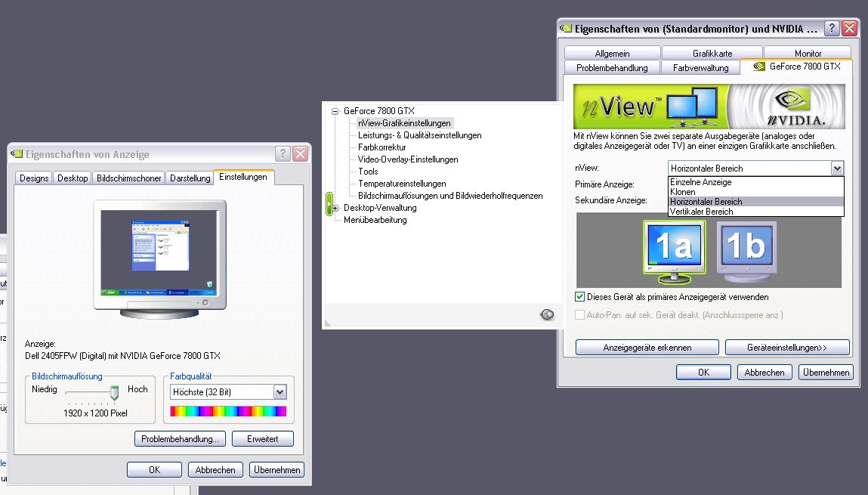This screenshot has height=495, width=868.
Task: Click Übernehmen in Eigenschaften von Anzeige
Action: [x=276, y=470]
